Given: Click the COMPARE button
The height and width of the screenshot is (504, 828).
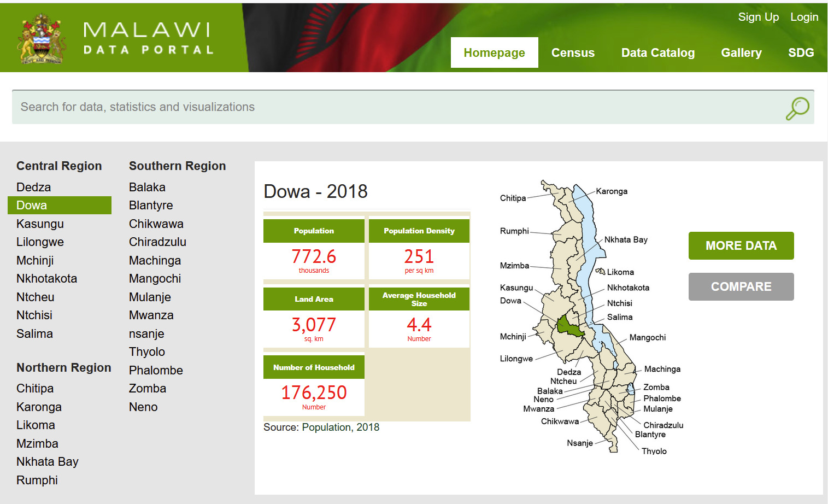Looking at the screenshot, I should point(741,286).
